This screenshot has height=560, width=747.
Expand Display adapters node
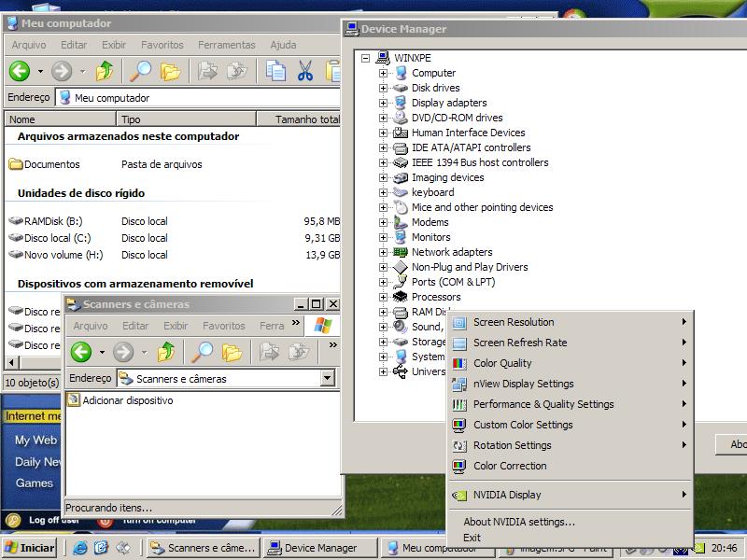pyautogui.click(x=383, y=103)
